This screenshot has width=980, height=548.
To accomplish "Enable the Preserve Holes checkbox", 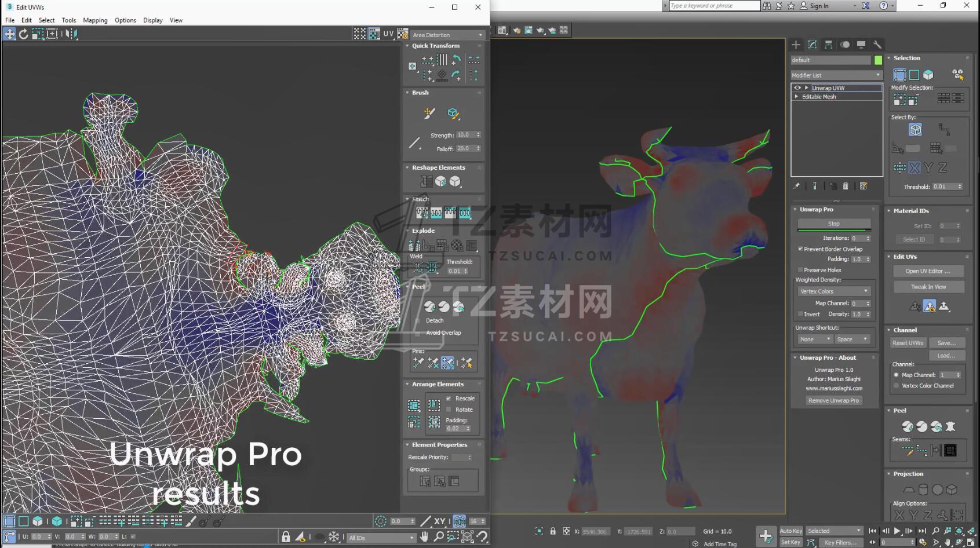I will [800, 270].
